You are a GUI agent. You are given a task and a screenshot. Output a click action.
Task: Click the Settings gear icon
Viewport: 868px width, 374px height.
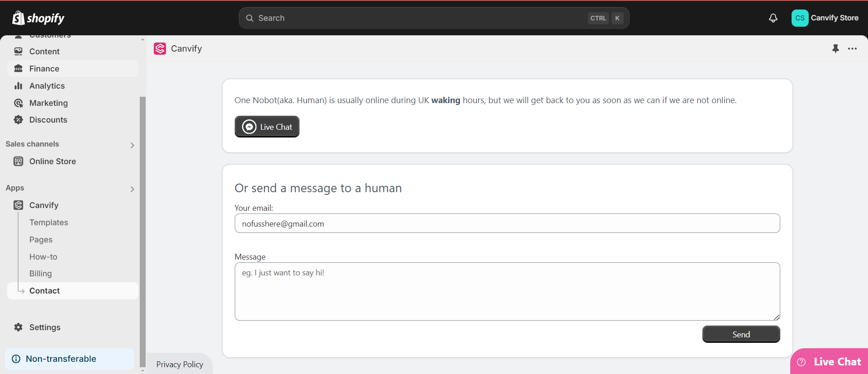[x=18, y=327]
